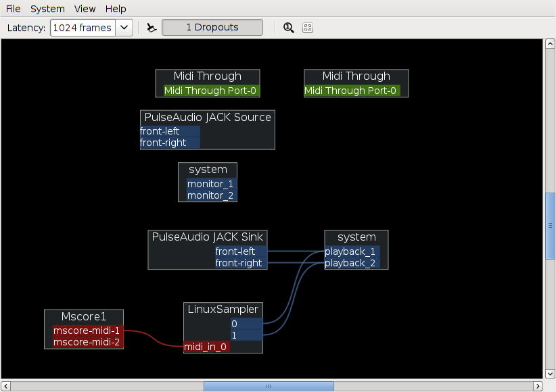Select the system module title above monitor ports
This screenshot has height=392, width=556.
(208, 170)
